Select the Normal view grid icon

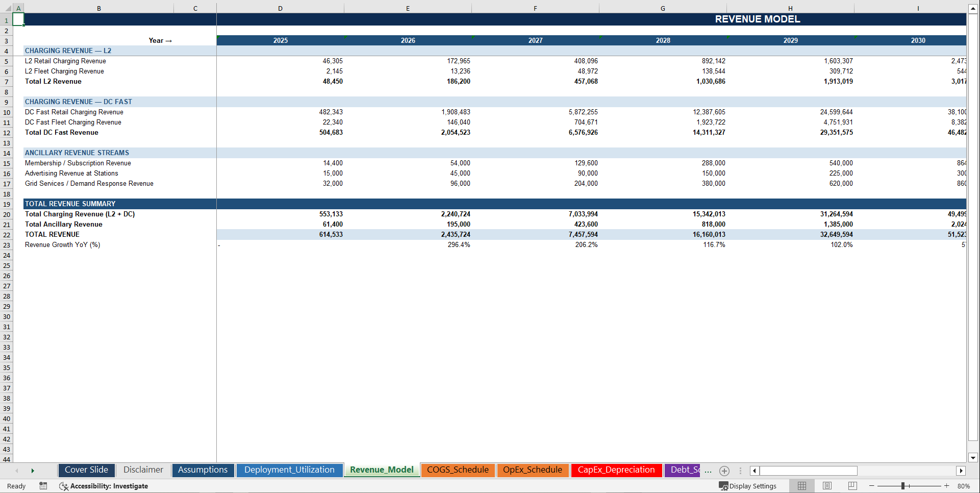pyautogui.click(x=801, y=486)
